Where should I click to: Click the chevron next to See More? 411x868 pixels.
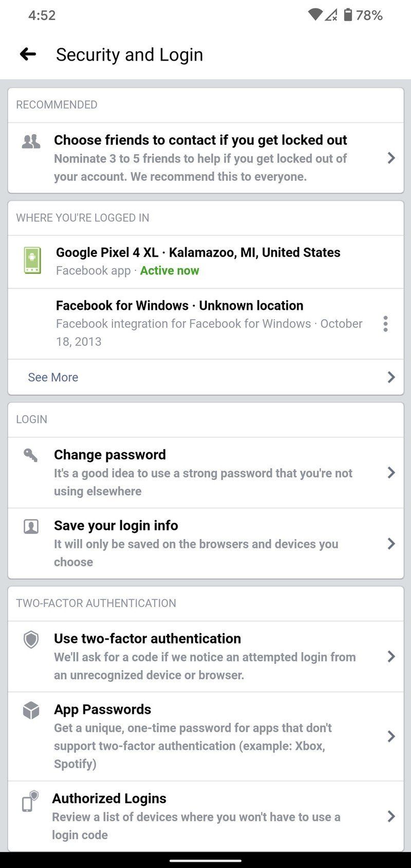click(391, 377)
